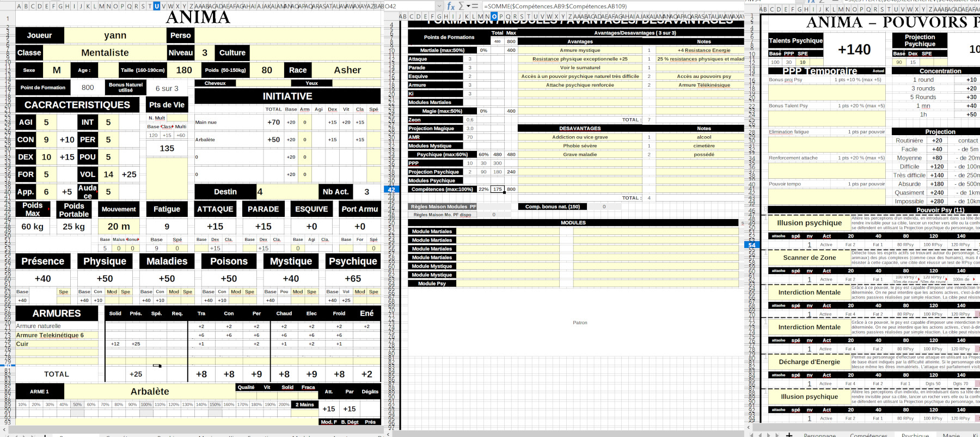Select row header 54 in right window
This screenshot has height=437, width=980.
click(x=751, y=245)
